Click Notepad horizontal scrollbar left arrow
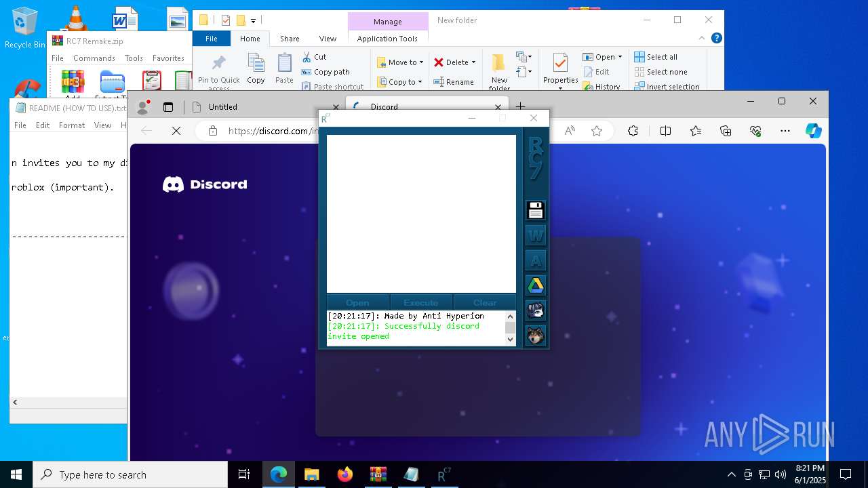Image resolution: width=868 pixels, height=488 pixels. [x=15, y=402]
